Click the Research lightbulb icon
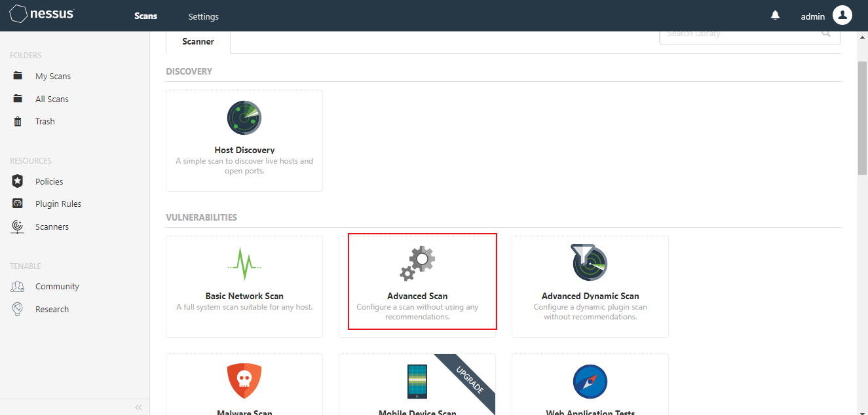The image size is (868, 415). click(x=18, y=309)
